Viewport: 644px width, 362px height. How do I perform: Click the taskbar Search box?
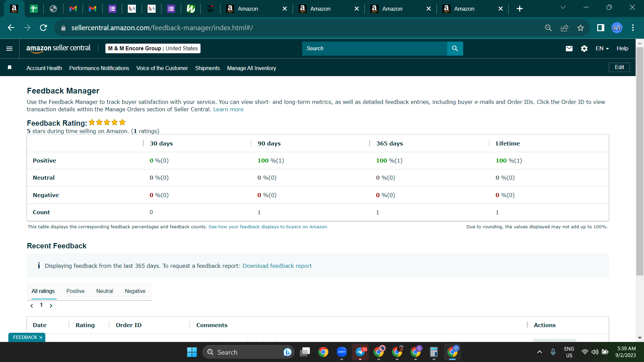[248, 352]
